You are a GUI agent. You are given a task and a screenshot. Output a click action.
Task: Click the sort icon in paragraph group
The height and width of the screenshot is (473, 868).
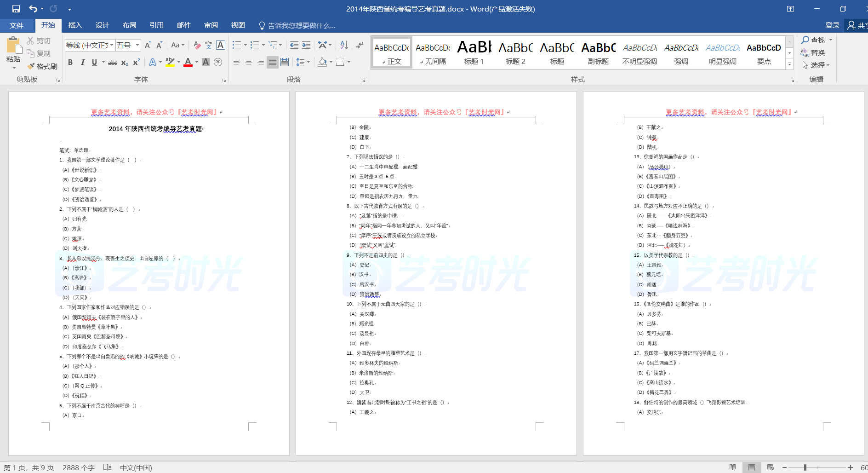(344, 45)
